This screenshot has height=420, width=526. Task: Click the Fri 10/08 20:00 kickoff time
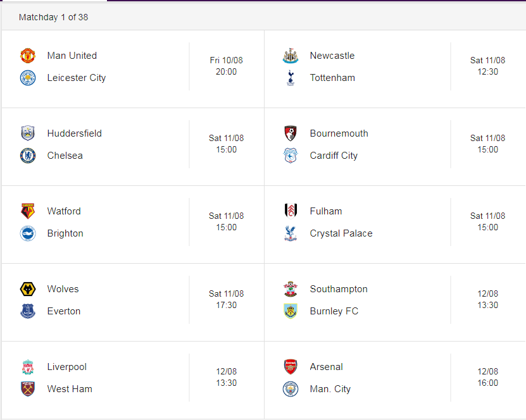coord(227,66)
